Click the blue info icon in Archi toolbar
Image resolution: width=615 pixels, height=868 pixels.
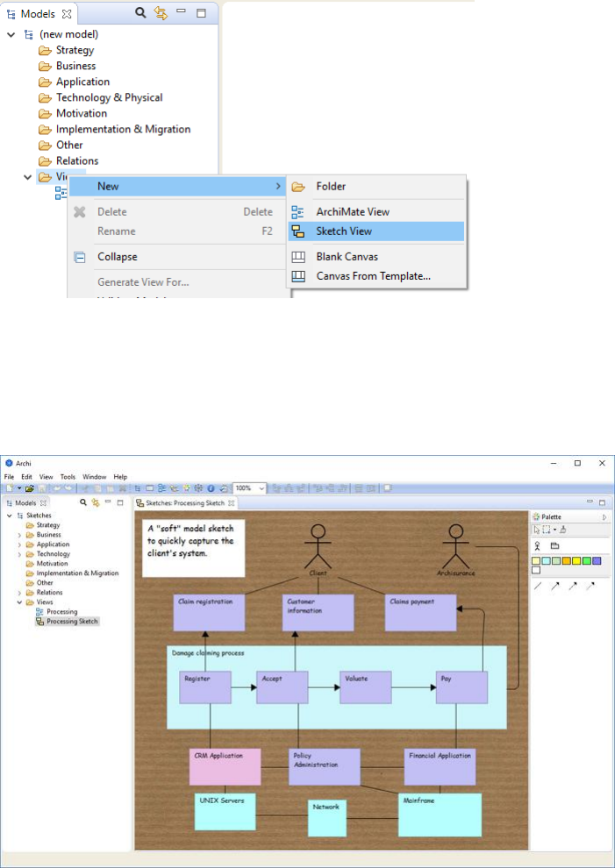211,488
